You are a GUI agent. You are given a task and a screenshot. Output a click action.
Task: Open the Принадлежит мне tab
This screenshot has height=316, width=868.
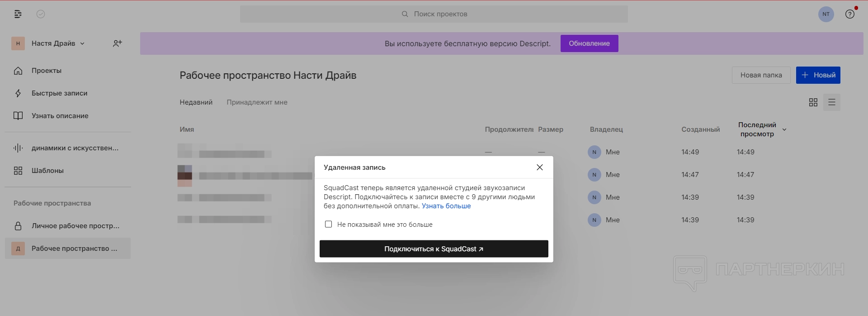[257, 102]
